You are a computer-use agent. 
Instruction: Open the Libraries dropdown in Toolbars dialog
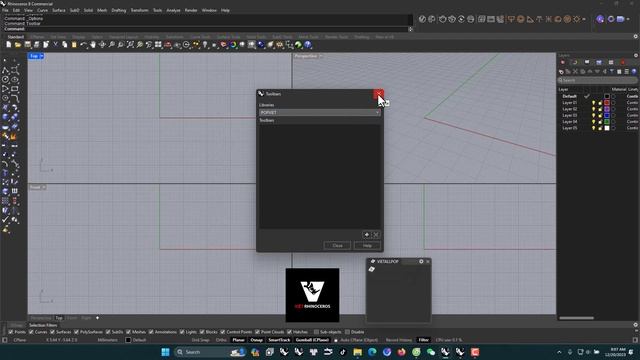320,112
